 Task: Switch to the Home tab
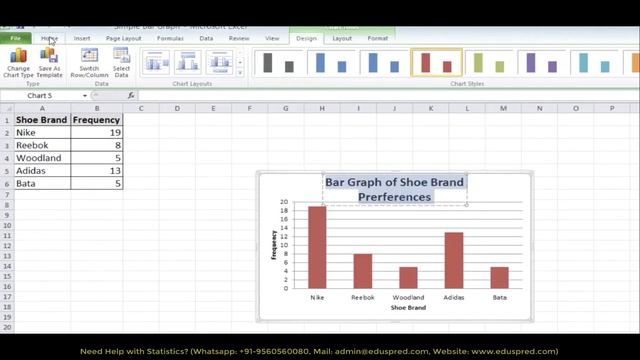[x=49, y=38]
